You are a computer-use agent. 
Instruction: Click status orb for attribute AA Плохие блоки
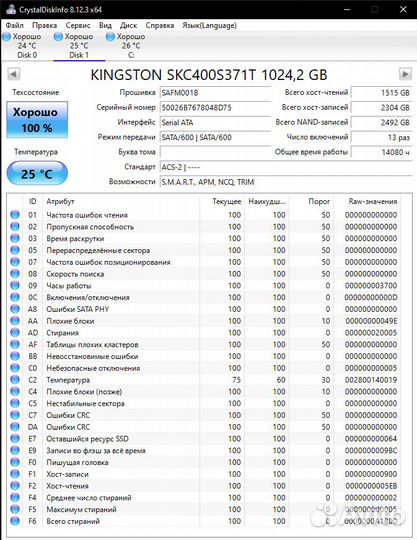tap(15, 321)
